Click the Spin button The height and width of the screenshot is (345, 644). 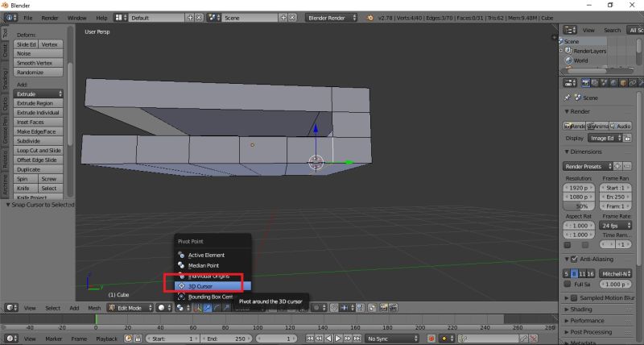(26, 179)
